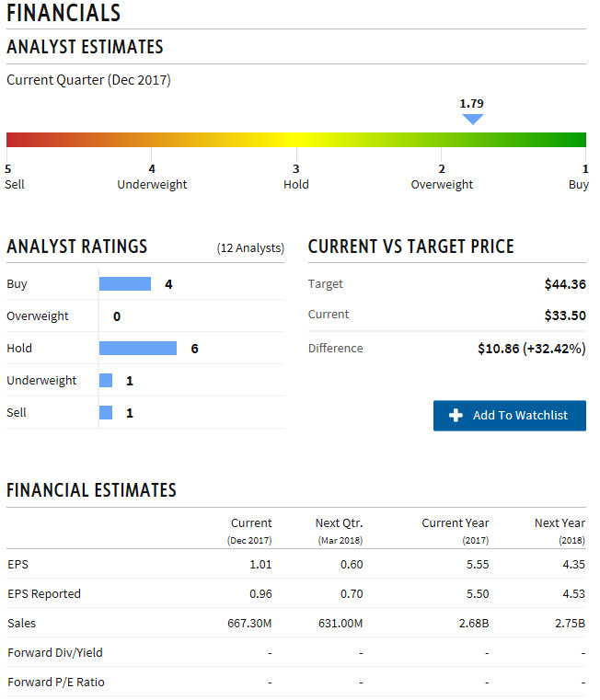
Task: Click the Sell rating bar
Action: (106, 413)
